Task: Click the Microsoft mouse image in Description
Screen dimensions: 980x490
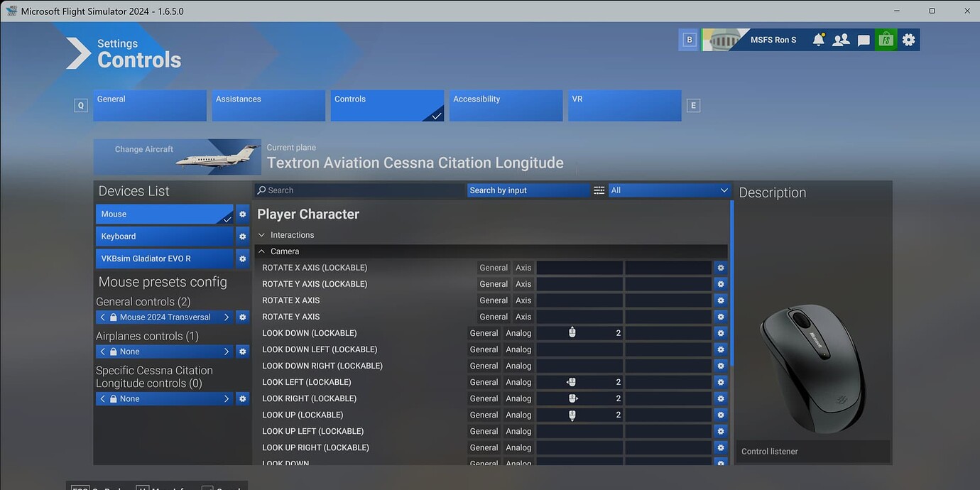Action: pyautogui.click(x=812, y=368)
